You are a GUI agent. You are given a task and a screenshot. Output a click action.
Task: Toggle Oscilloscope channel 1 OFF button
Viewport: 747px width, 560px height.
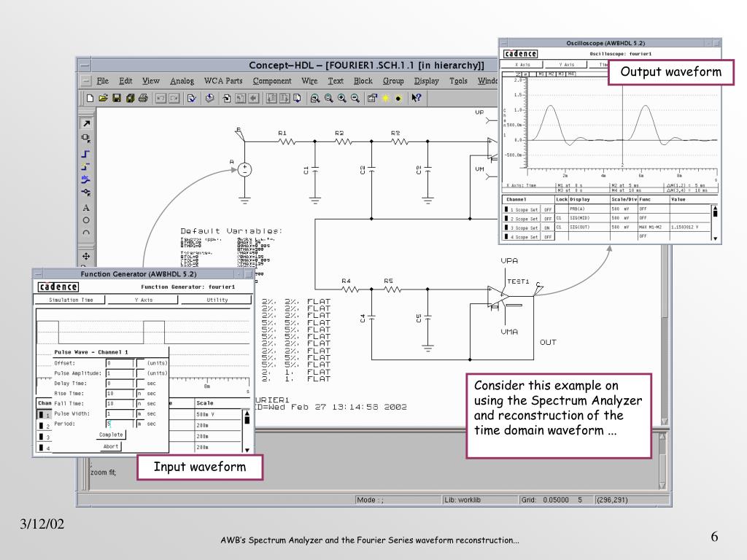pos(548,209)
